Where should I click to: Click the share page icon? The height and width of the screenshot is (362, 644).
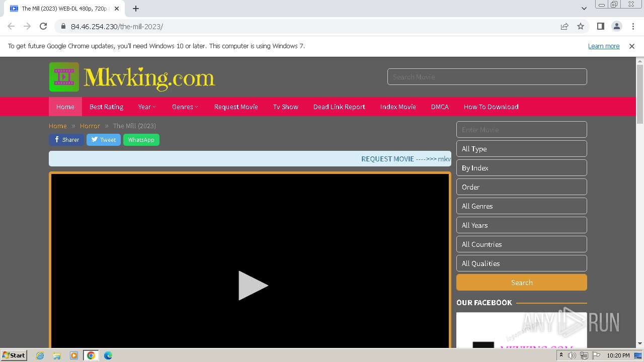565,26
